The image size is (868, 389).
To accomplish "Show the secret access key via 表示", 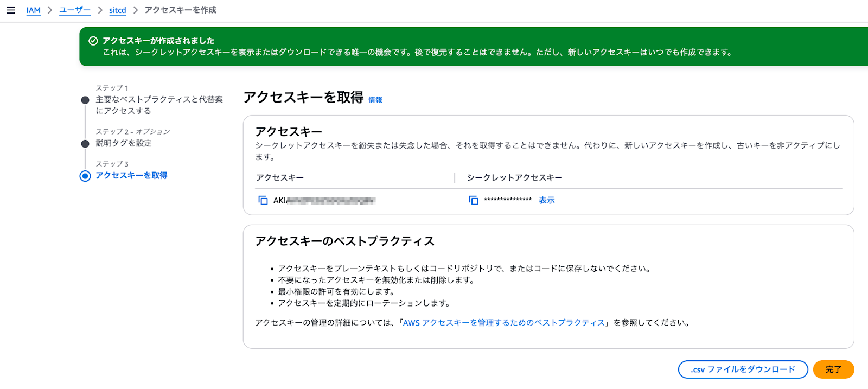I will (546, 200).
